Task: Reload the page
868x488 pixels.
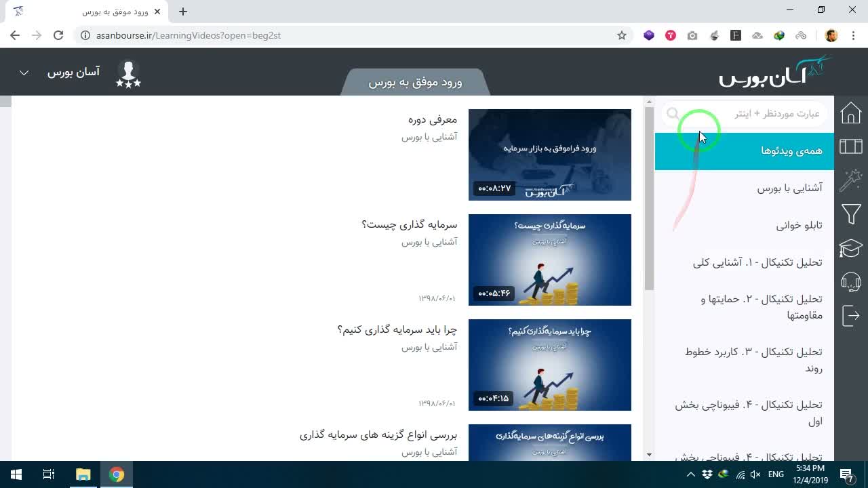Action: 58,35
